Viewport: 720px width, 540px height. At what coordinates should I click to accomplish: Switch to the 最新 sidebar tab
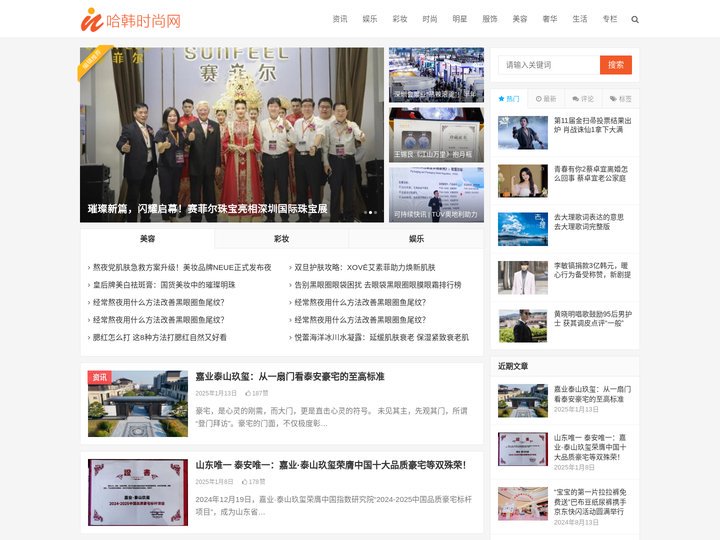546,99
